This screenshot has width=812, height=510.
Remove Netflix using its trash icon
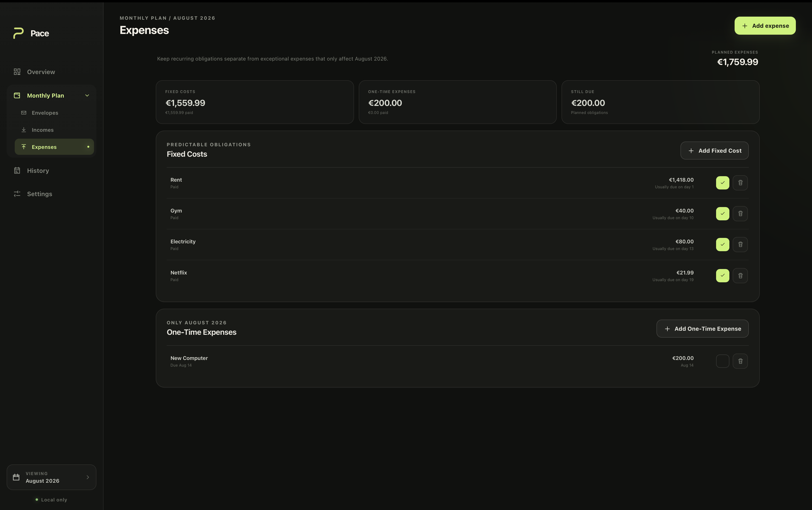(740, 276)
